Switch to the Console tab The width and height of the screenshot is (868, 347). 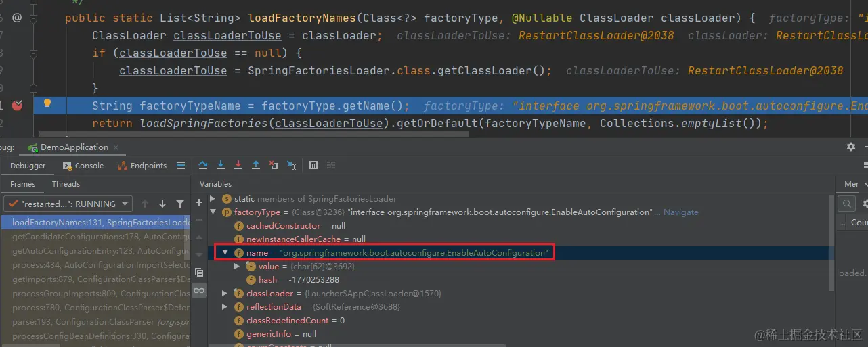tap(83, 166)
